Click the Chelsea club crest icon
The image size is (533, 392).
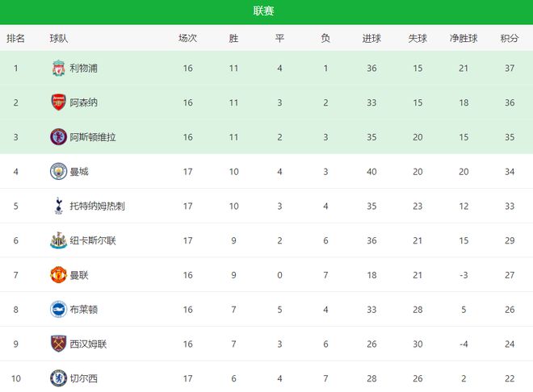click(x=58, y=378)
